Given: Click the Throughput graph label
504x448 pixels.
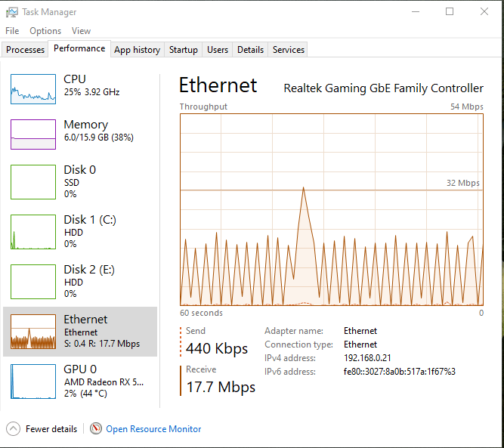Looking at the screenshot, I should tap(203, 107).
